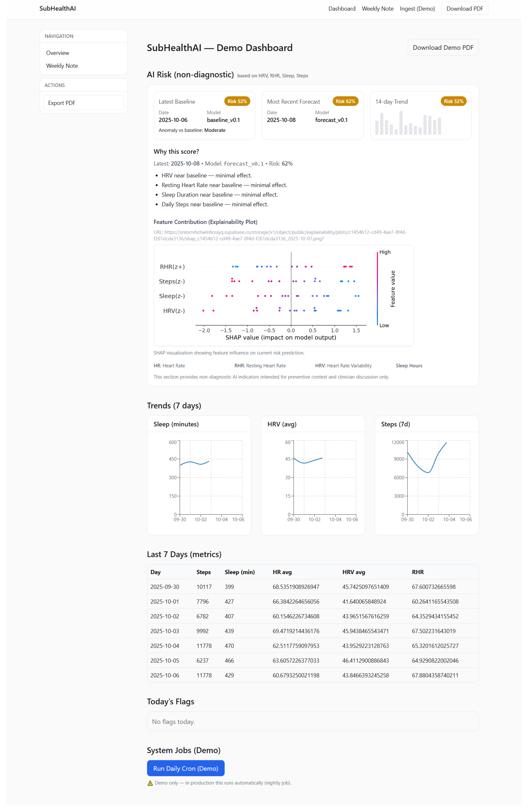Click the Feature value color gradient legend
The width and height of the screenshot is (528, 812).
tap(377, 288)
